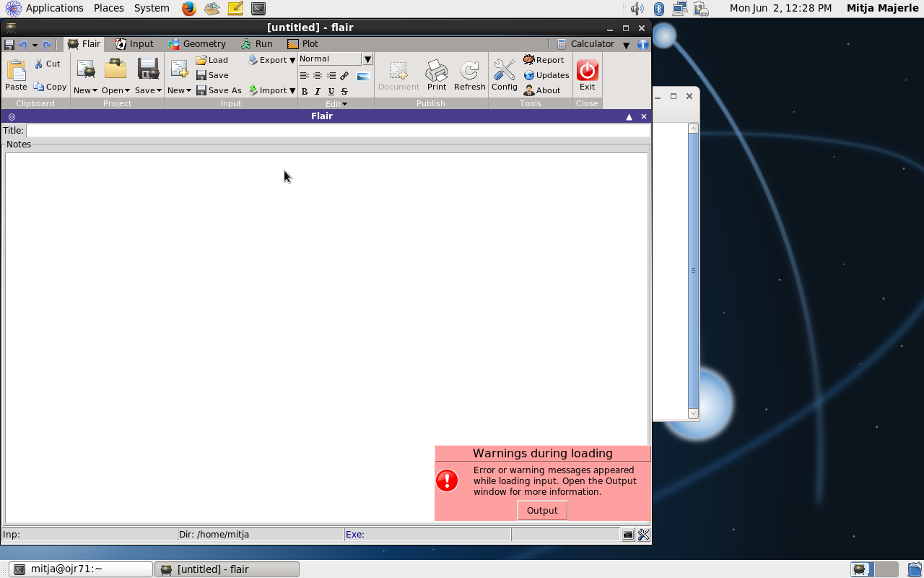Screen dimensions: 924x578
Task: Click the insert image icon
Action: [363, 76]
